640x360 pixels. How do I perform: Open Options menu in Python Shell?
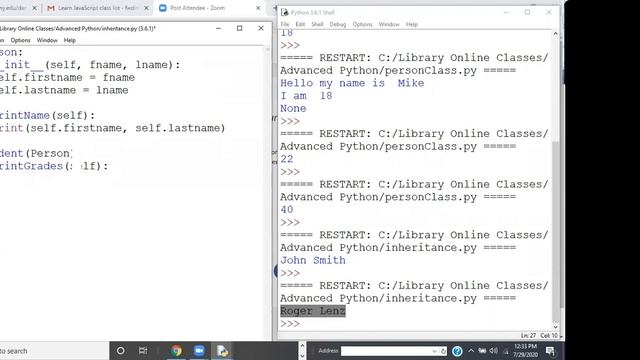pyautogui.click(x=362, y=24)
